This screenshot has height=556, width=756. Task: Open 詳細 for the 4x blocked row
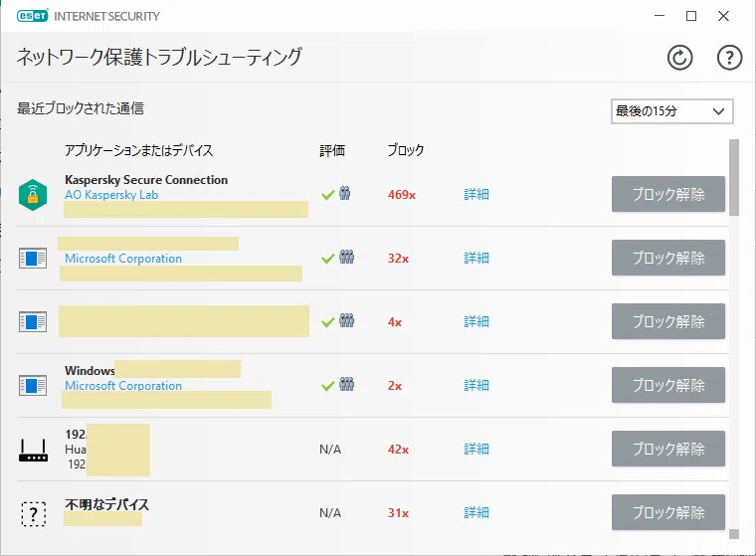pyautogui.click(x=476, y=321)
